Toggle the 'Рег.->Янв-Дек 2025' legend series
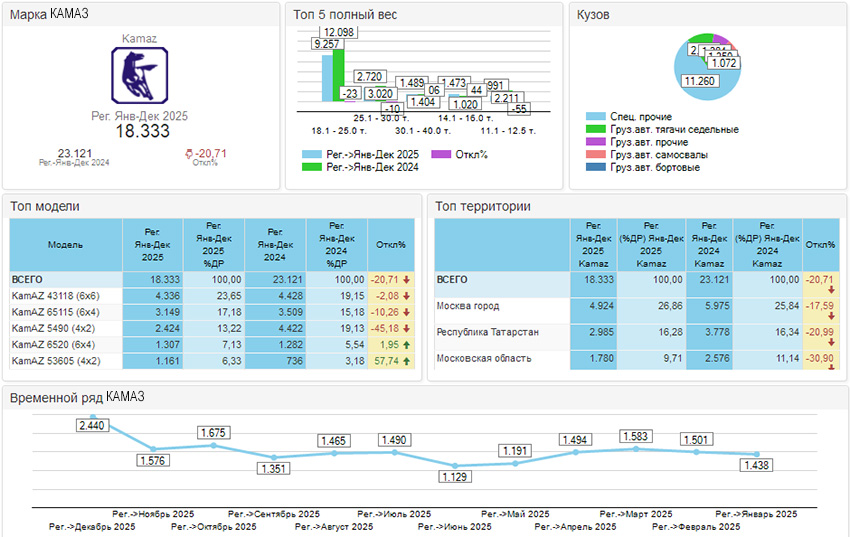This screenshot has width=850, height=537. 359,155
